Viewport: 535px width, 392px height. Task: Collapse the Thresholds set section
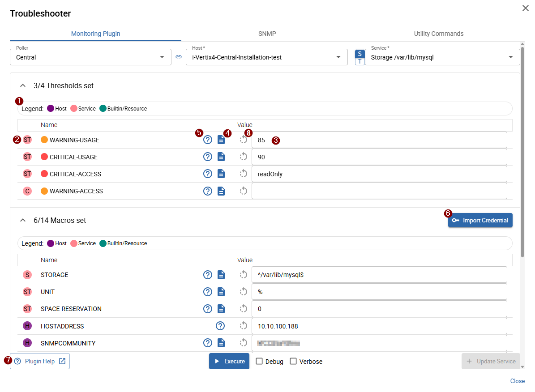pos(22,85)
